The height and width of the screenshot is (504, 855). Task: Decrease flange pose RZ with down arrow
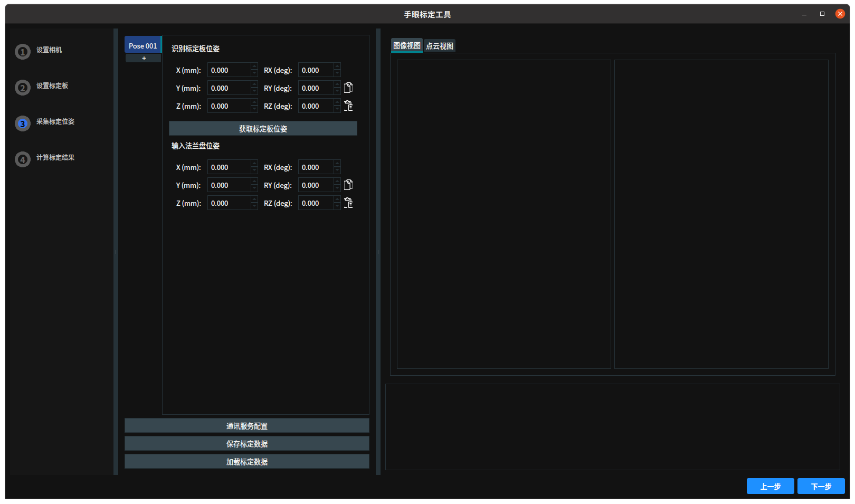tap(337, 207)
